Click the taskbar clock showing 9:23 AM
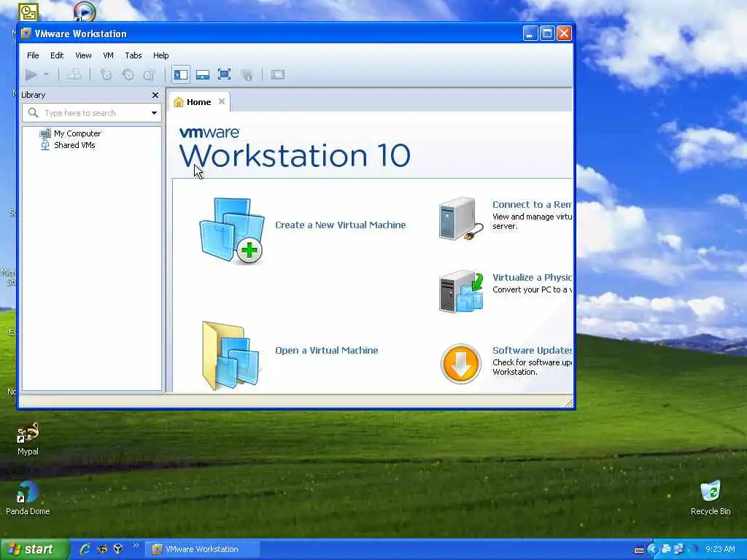 [720, 549]
